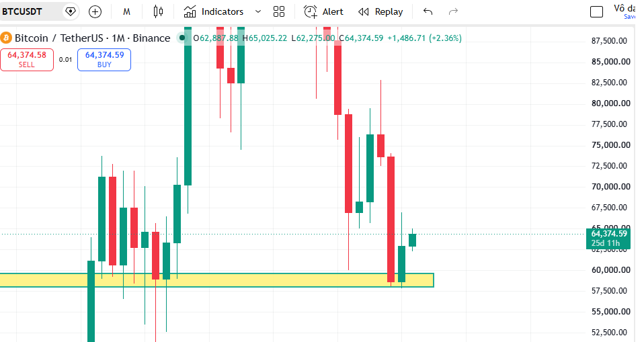Create a new price Alert
This screenshot has width=644, height=342.
coord(323,11)
